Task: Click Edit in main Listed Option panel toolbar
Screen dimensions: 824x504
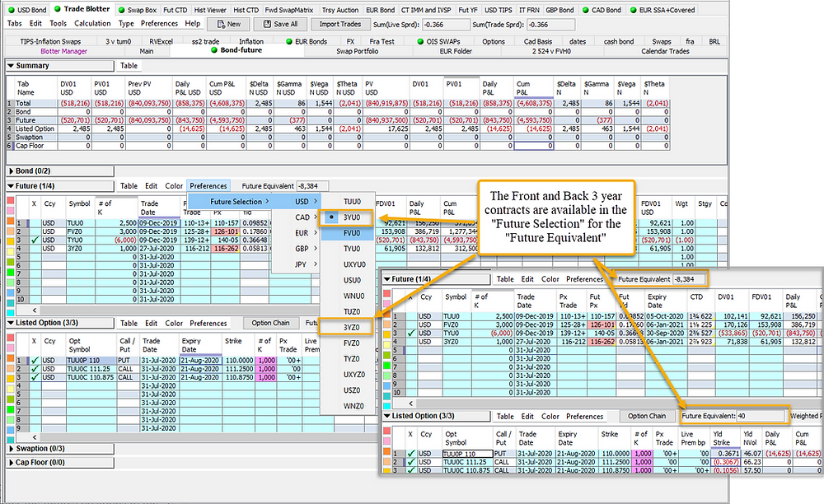Action: pos(152,324)
